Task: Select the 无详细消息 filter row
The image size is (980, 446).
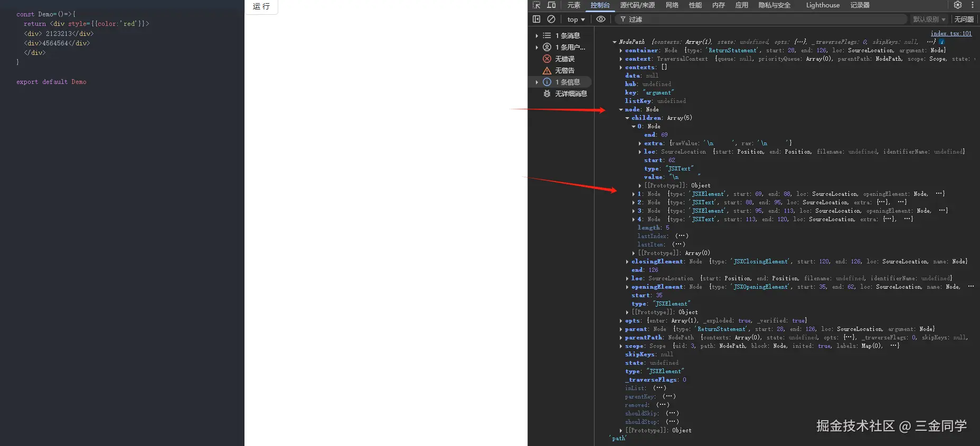Action: click(560, 93)
